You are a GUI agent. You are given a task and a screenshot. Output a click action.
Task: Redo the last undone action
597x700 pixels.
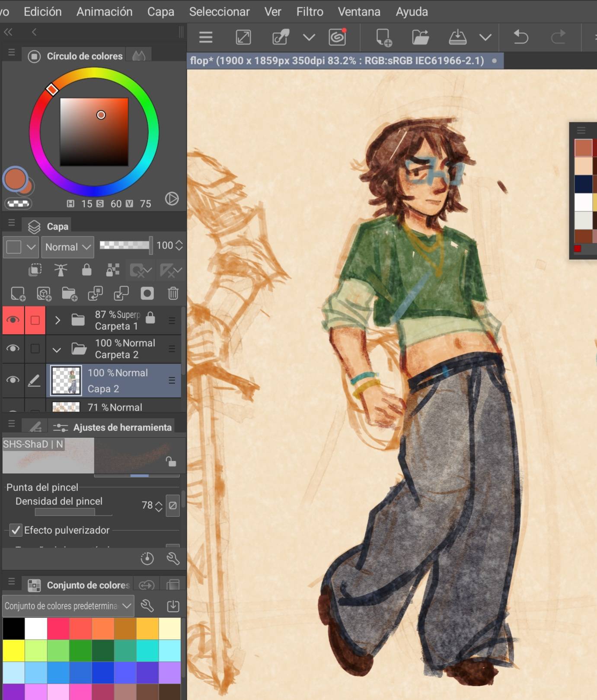click(558, 38)
